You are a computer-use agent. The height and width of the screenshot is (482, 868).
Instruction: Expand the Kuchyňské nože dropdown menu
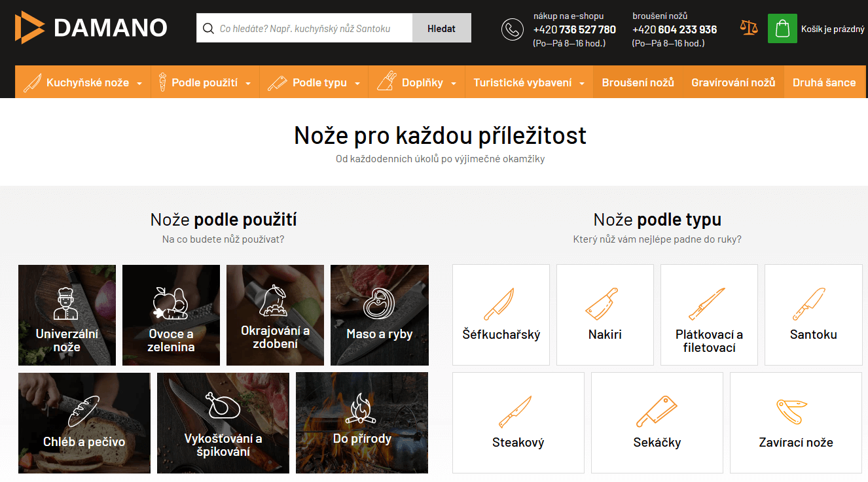click(83, 82)
